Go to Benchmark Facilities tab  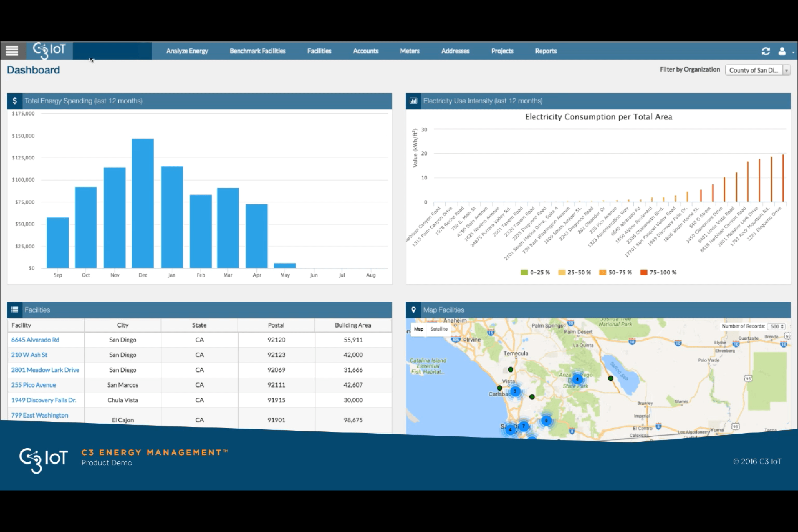coord(257,51)
